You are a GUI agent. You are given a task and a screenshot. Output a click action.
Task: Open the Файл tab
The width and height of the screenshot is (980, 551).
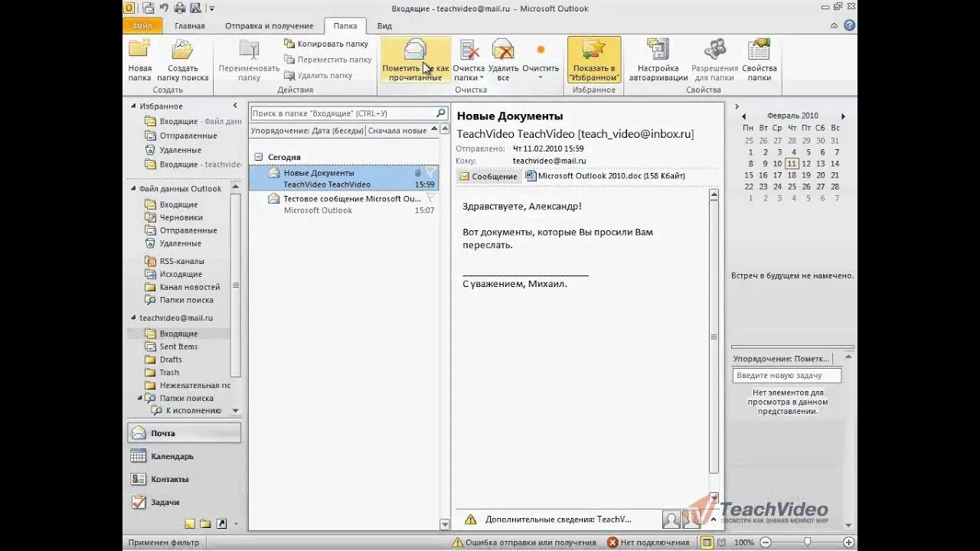click(142, 25)
